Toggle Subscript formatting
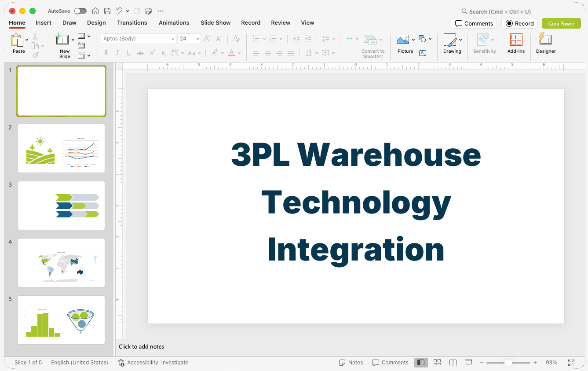 click(x=164, y=53)
